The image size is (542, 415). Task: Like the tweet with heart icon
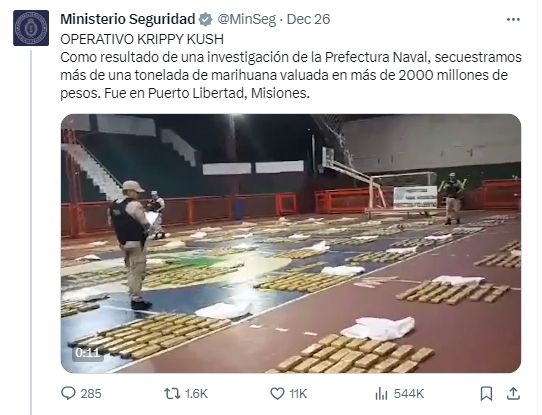277,394
